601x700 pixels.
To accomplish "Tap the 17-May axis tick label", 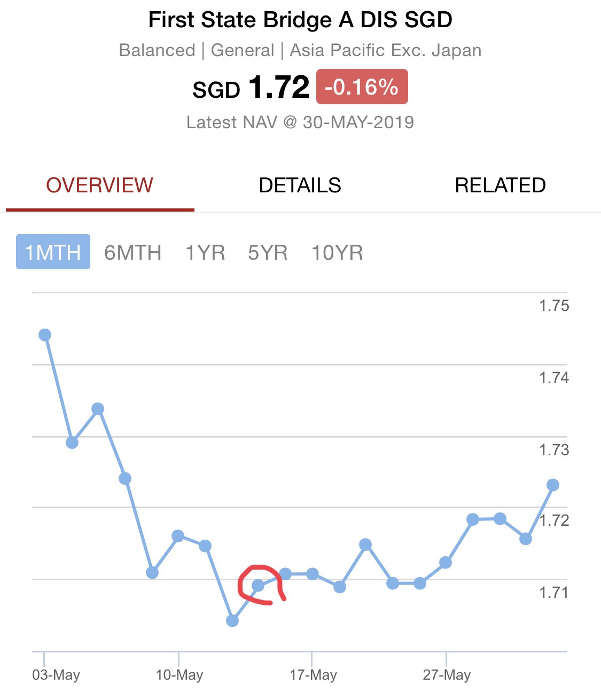I will tap(313, 675).
